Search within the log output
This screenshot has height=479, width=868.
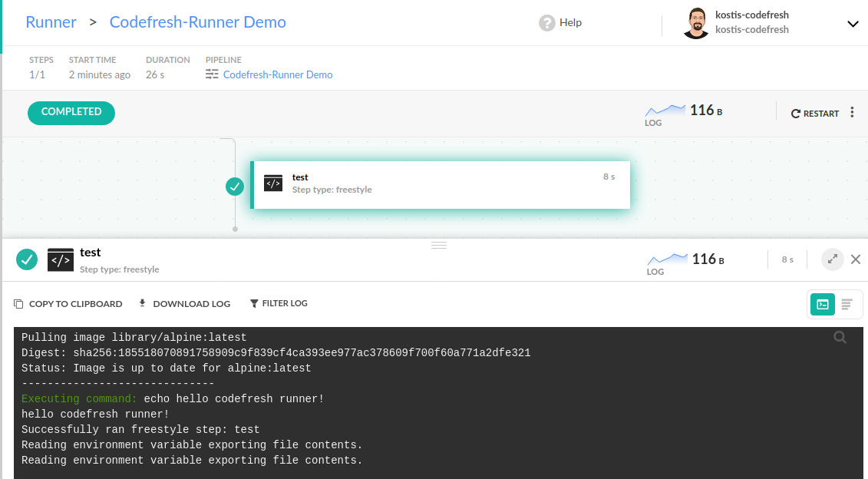[x=840, y=338]
